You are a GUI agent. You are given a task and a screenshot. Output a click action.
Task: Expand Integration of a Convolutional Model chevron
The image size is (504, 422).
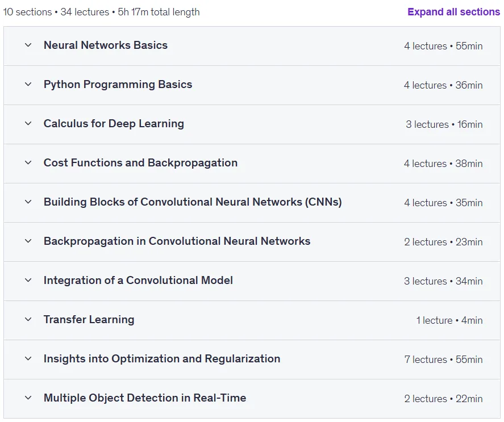pos(28,281)
